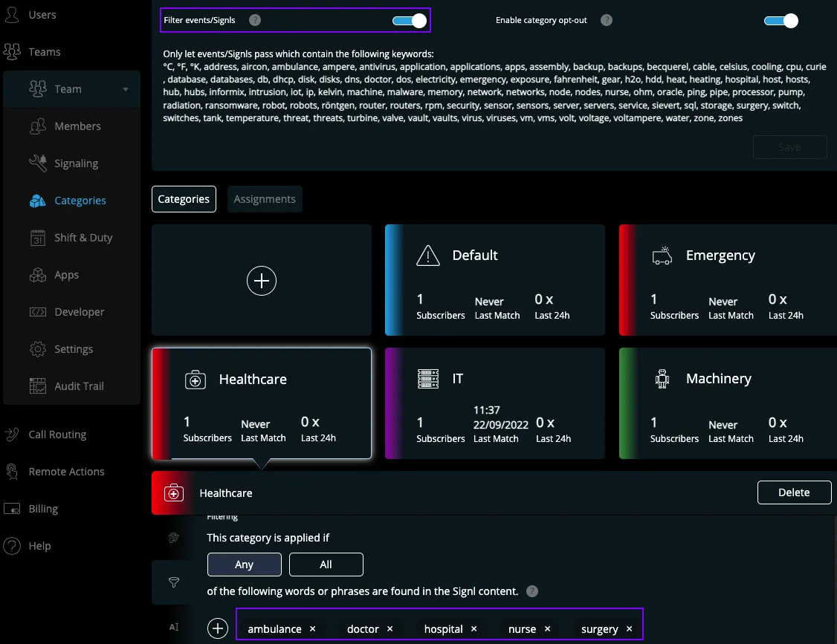Add a new category with plus icon
The height and width of the screenshot is (644, 837).
pos(262,281)
